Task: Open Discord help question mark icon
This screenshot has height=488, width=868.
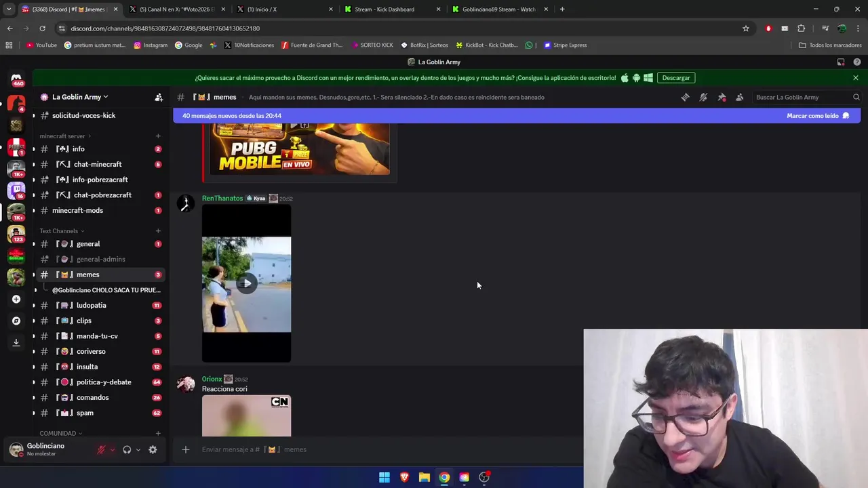Action: click(857, 62)
